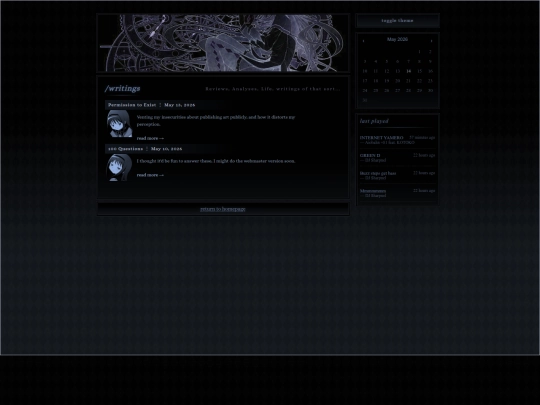540x405 pixels.
Task: Click the date next to 100 Questions
Action: (x=166, y=149)
